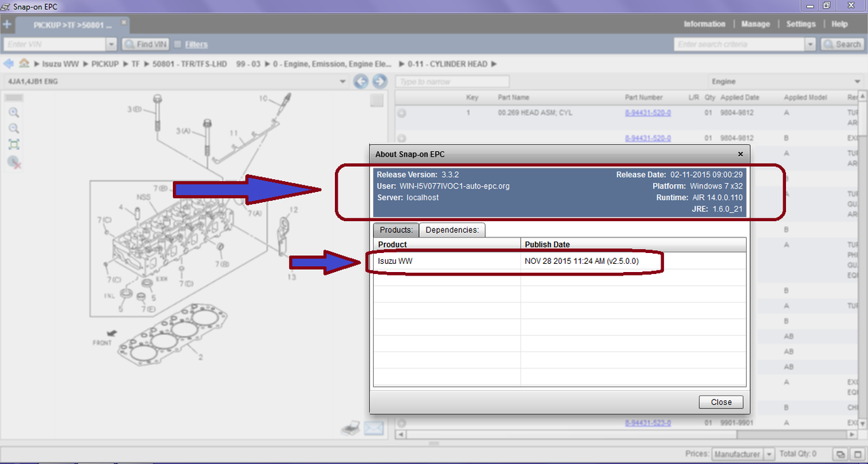Click magnifier icon on Find VIN button

tap(130, 44)
